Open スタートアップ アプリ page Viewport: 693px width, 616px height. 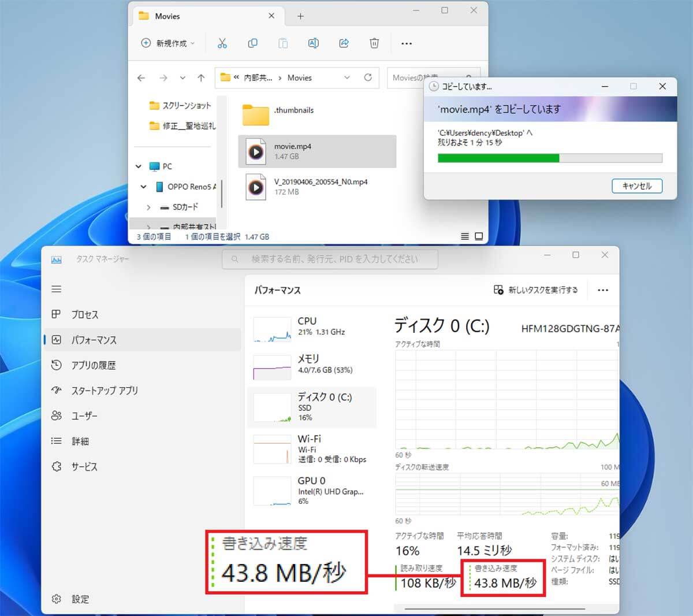143,391
